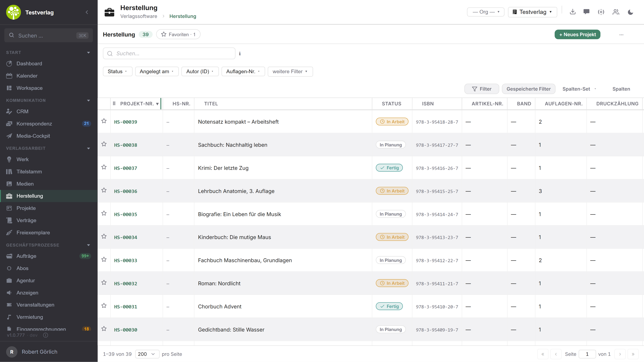The height and width of the screenshot is (362, 644).
Task: Collapse the VERLAGSARBEIT sidebar section
Action: (89, 148)
